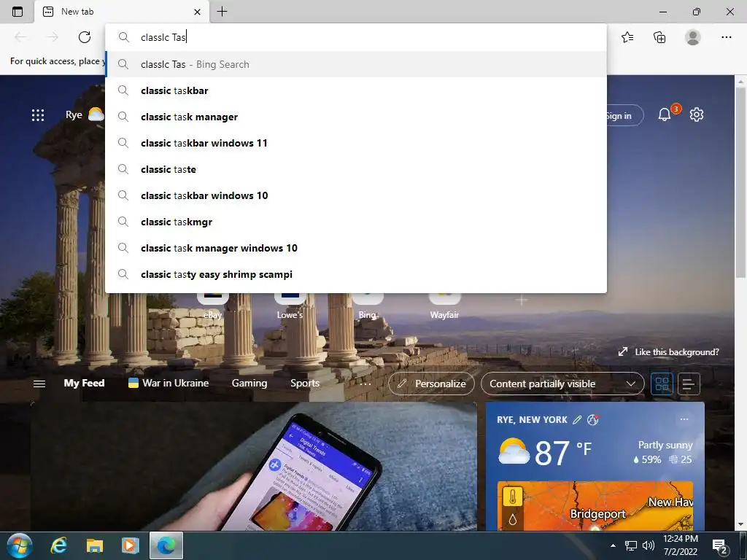Click the weather location detection icon
This screenshot has height=560, width=747.
coord(593,419)
